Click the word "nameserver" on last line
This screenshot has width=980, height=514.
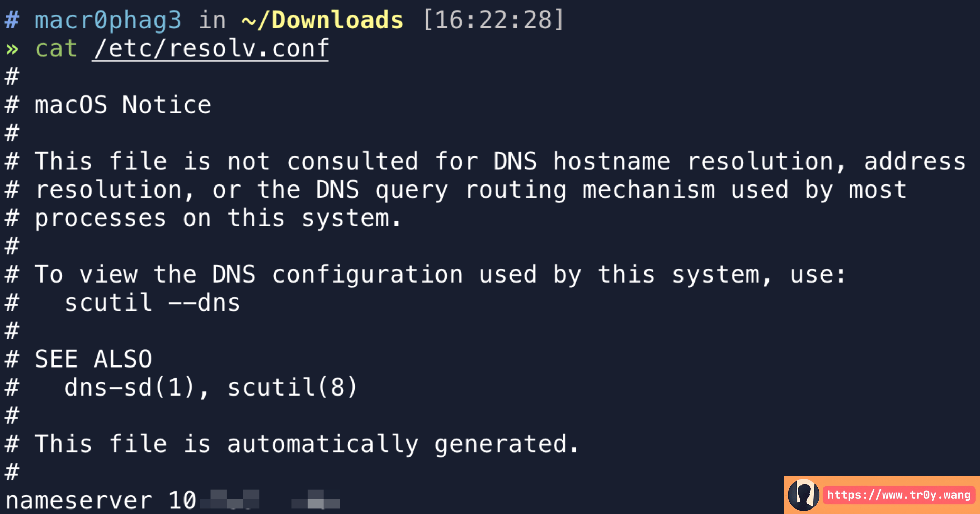tap(78, 500)
